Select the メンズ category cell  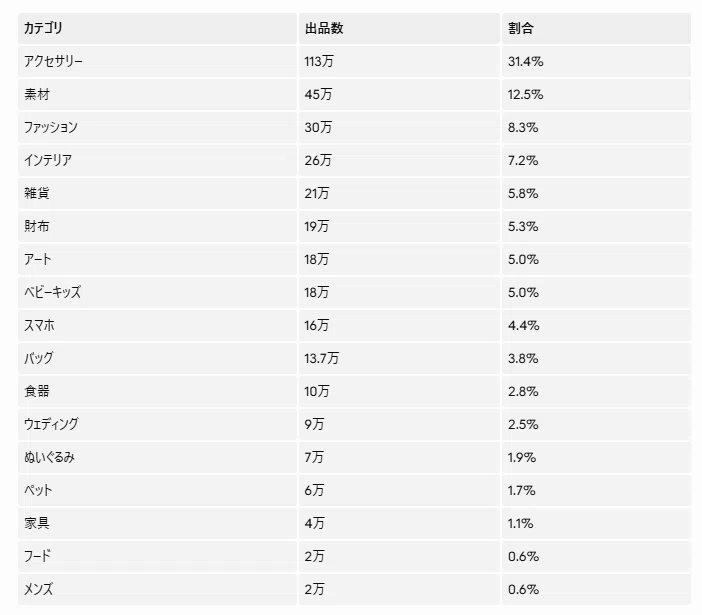(x=157, y=589)
